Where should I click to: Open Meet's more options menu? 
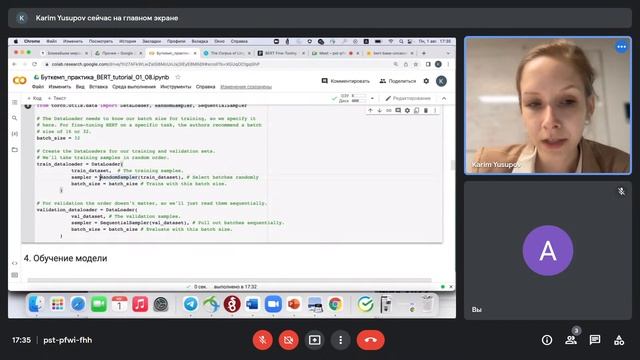point(340,340)
